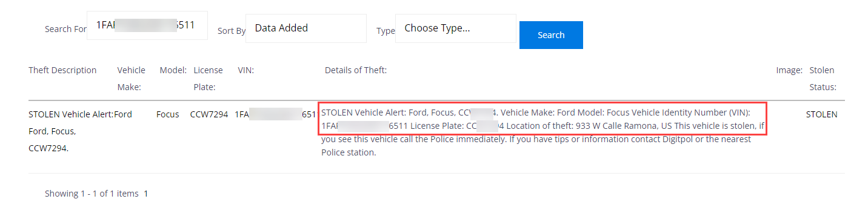Screen dimensions: 868x222
Task: Click the Focus model cell
Action: click(x=167, y=114)
